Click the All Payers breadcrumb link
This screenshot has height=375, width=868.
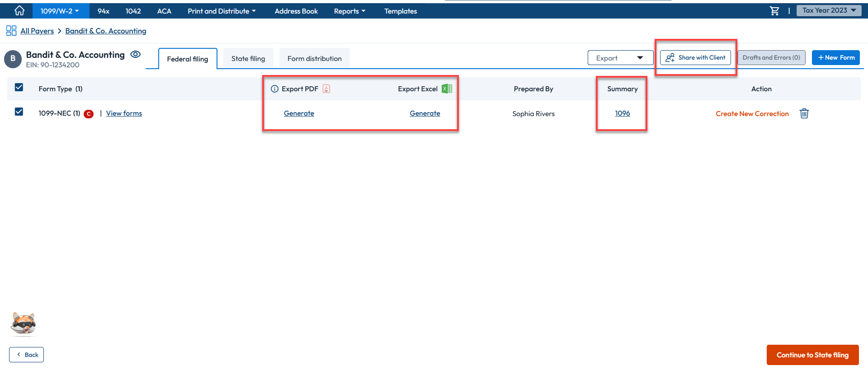(x=37, y=31)
